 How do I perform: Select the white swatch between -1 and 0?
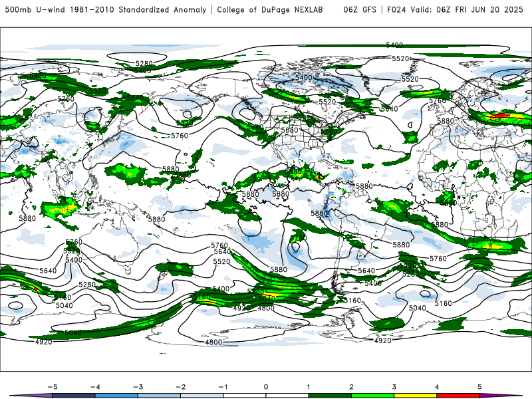click(x=245, y=396)
